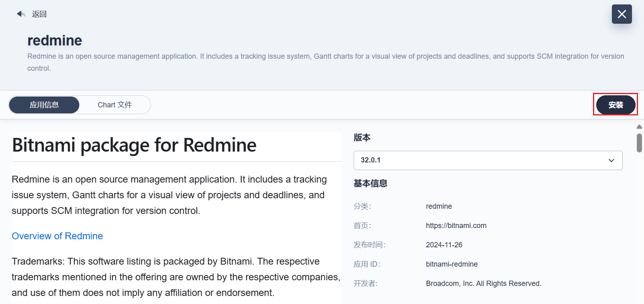Open the Overview of Redmine link
The width and height of the screenshot is (644, 304).
[x=57, y=236]
